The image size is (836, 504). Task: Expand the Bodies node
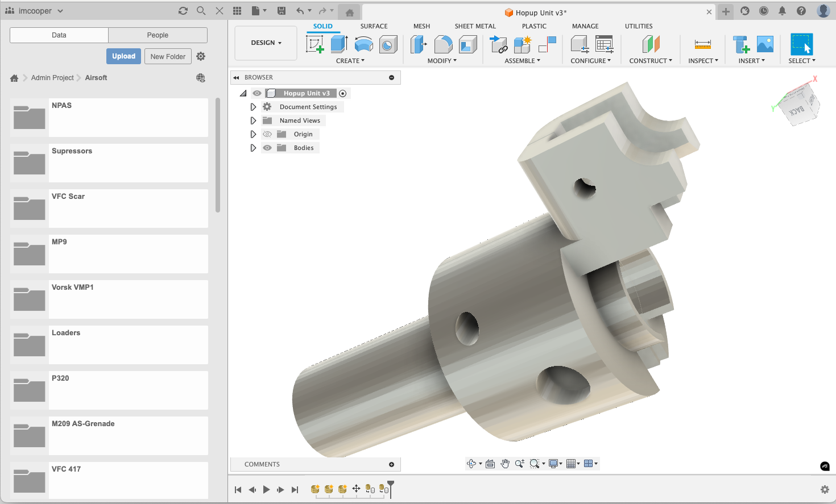[253, 148]
